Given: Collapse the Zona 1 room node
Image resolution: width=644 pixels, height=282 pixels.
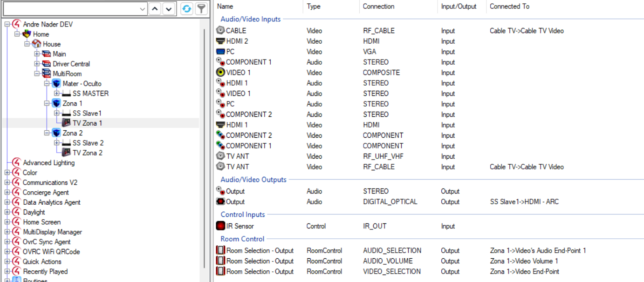Looking at the screenshot, I should (x=47, y=103).
